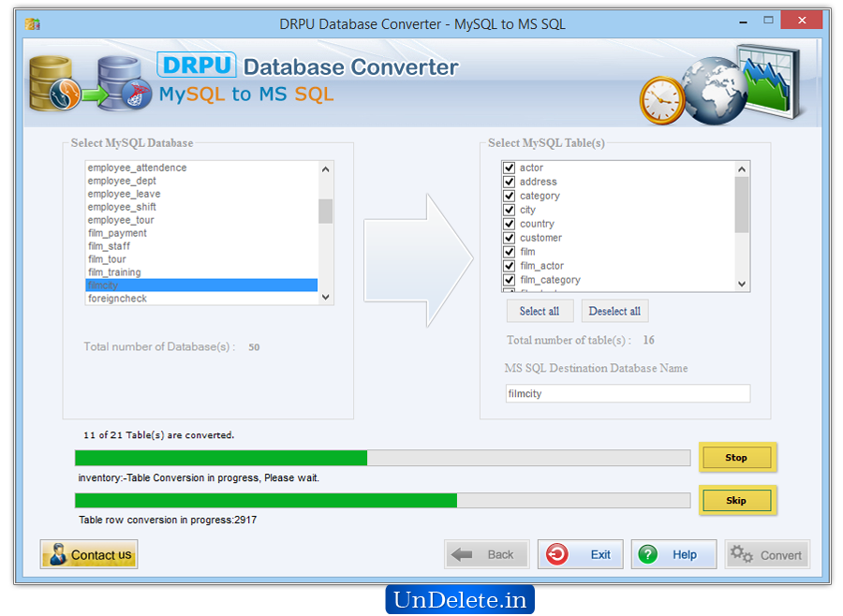
Task: Click the table row conversion progress bar
Action: click(x=383, y=501)
